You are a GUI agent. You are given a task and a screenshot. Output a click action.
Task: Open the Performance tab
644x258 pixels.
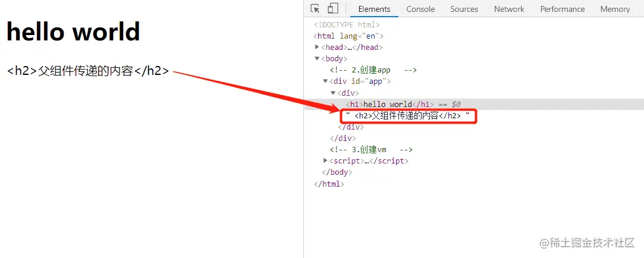[563, 9]
